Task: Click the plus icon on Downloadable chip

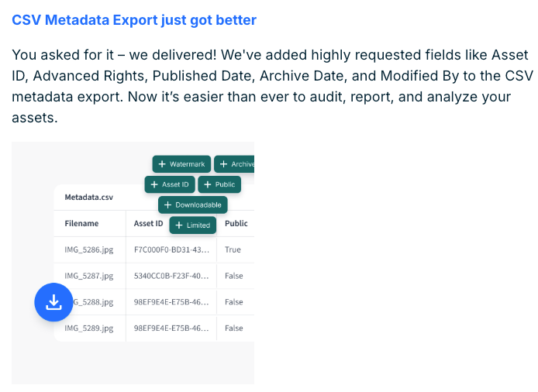Action: click(x=167, y=205)
